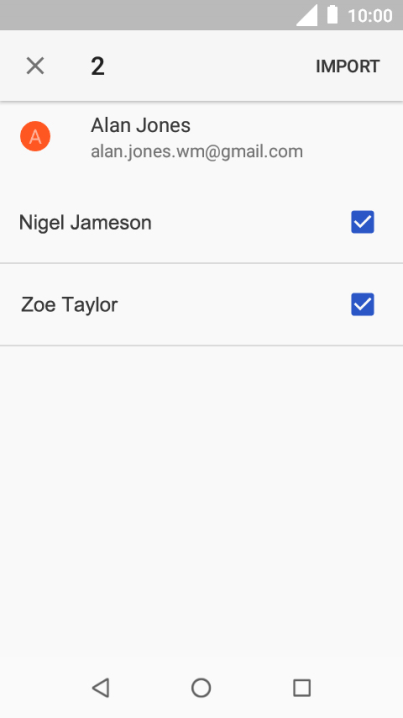Tap the Android home circle icon
Screen dimensions: 403x718
201,687
